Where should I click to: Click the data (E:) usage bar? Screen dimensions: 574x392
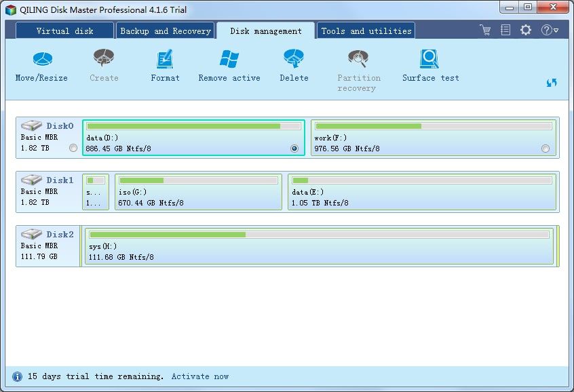tap(422, 180)
